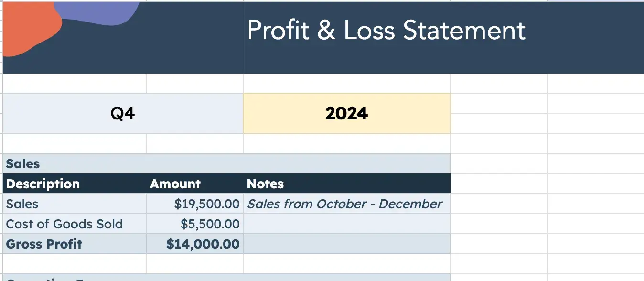Select the empty Notes cell beside $5,500.00

tap(346, 224)
